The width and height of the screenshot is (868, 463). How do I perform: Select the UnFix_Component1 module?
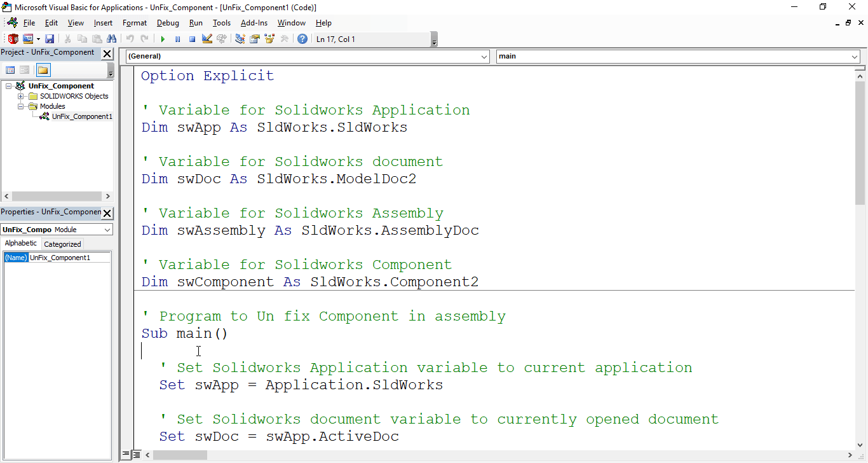[83, 116]
